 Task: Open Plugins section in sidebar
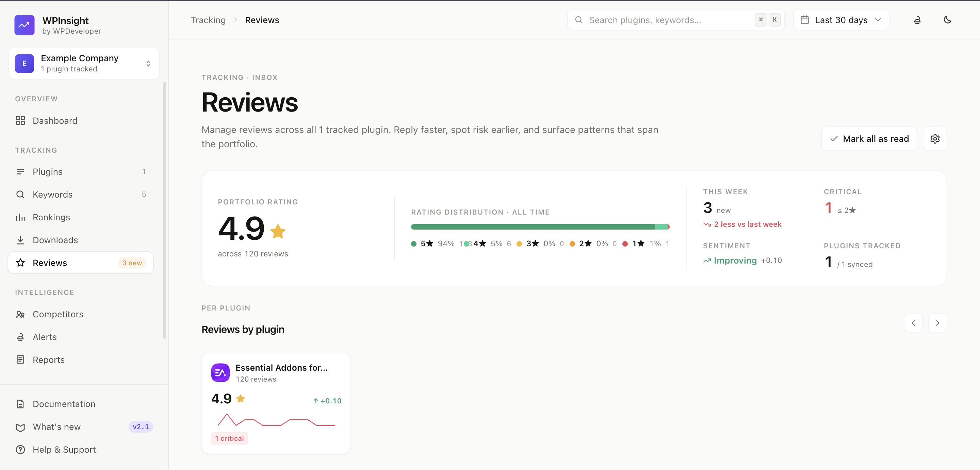(x=80, y=171)
